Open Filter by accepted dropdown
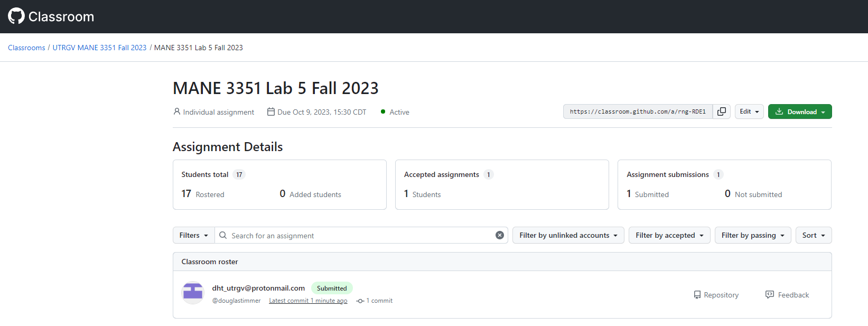Screen dimensions: 868x326 point(669,235)
